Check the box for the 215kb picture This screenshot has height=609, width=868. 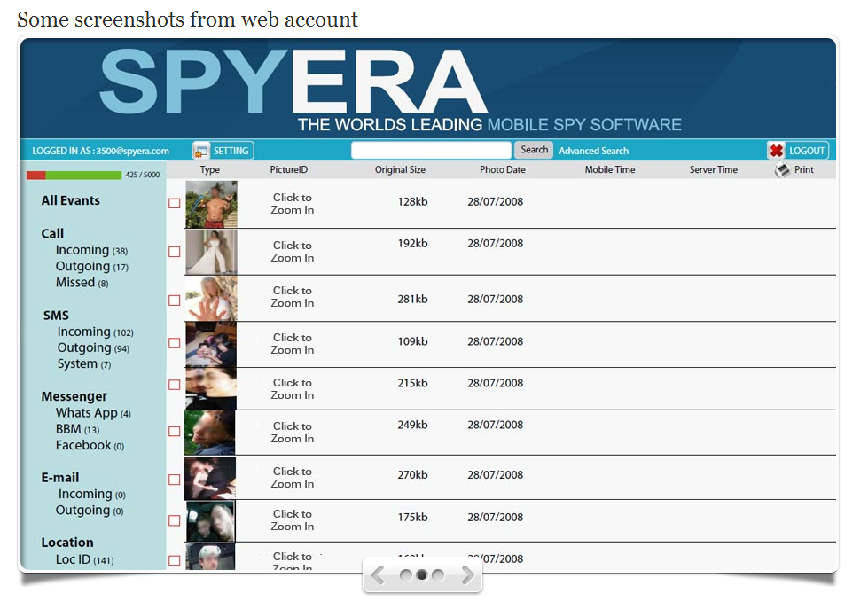pos(175,384)
